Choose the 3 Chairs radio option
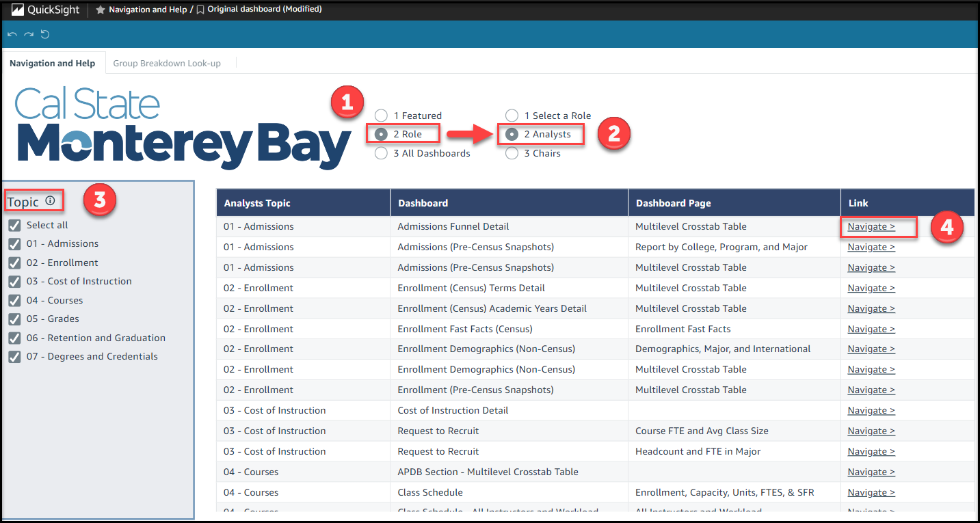Viewport: 980px width, 523px height. (512, 153)
